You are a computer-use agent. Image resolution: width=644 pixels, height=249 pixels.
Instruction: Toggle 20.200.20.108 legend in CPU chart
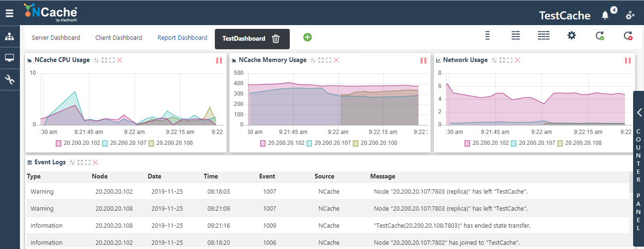tap(170, 143)
